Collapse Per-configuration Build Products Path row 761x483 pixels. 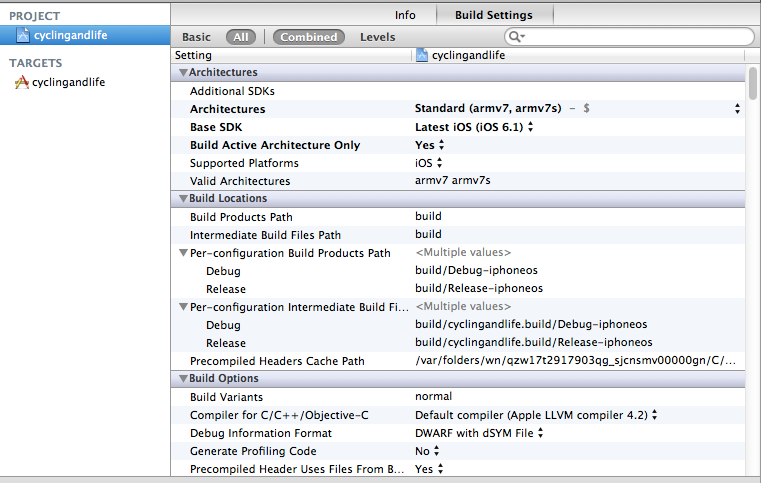183,253
